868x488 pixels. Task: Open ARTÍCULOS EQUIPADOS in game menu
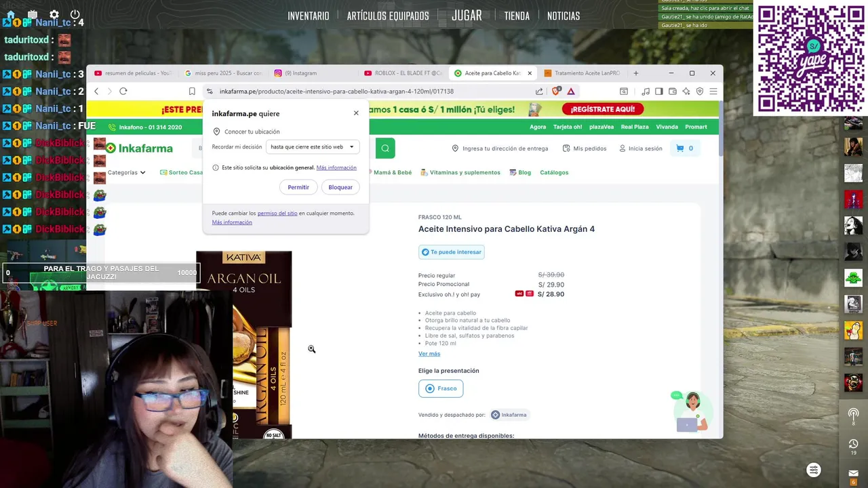(388, 16)
